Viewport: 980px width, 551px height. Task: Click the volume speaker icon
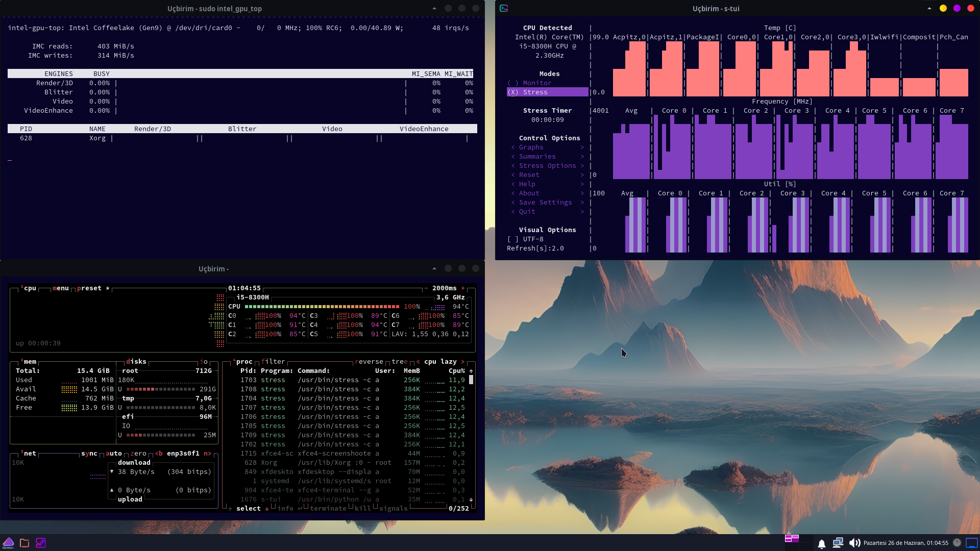pyautogui.click(x=854, y=543)
